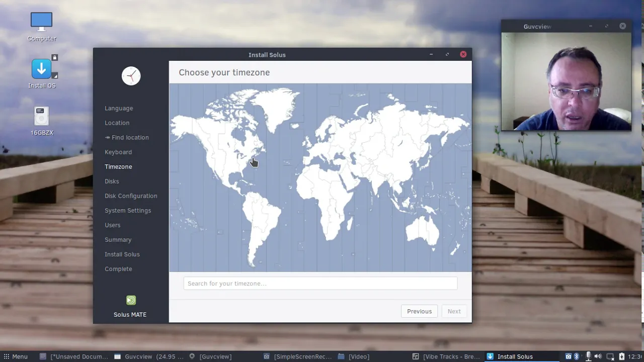Image resolution: width=644 pixels, height=362 pixels.
Task: Pick Australia on the timezone map
Action: coord(423,232)
